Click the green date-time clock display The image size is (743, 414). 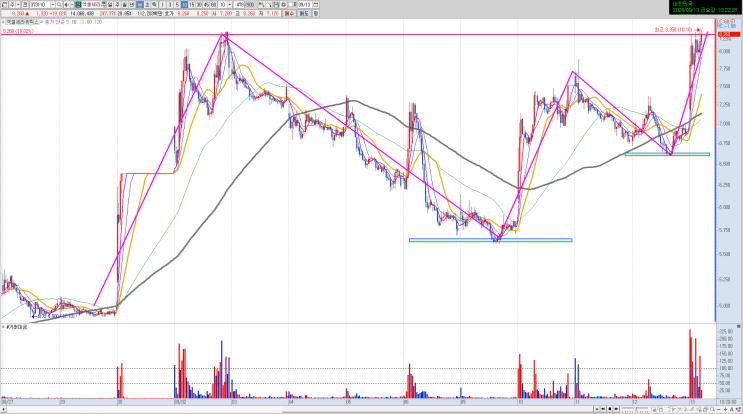703,7
